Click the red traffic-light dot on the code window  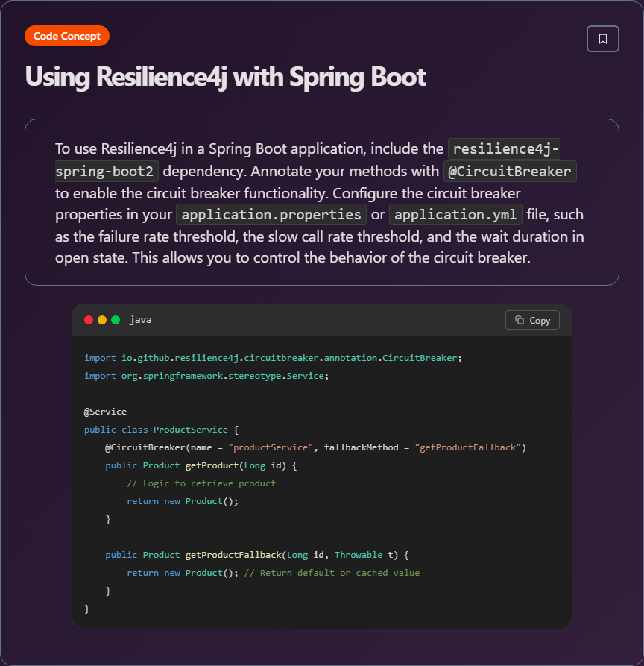point(89,318)
